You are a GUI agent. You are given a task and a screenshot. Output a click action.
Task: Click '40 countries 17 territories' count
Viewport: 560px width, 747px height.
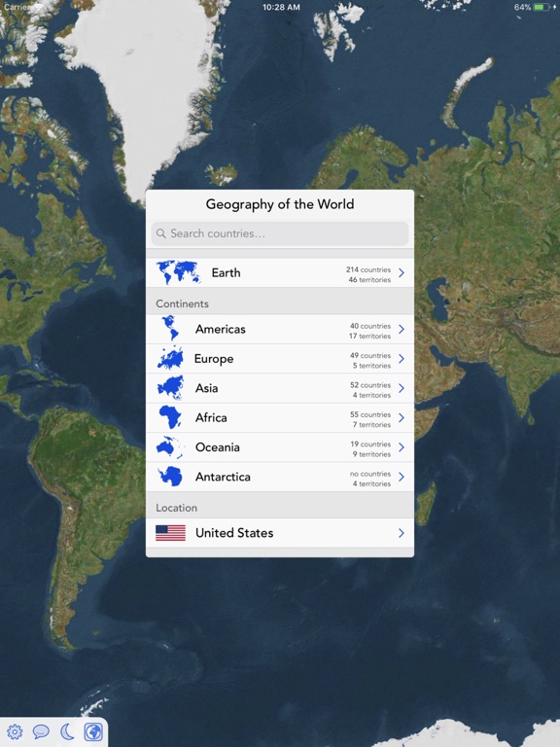pos(370,331)
